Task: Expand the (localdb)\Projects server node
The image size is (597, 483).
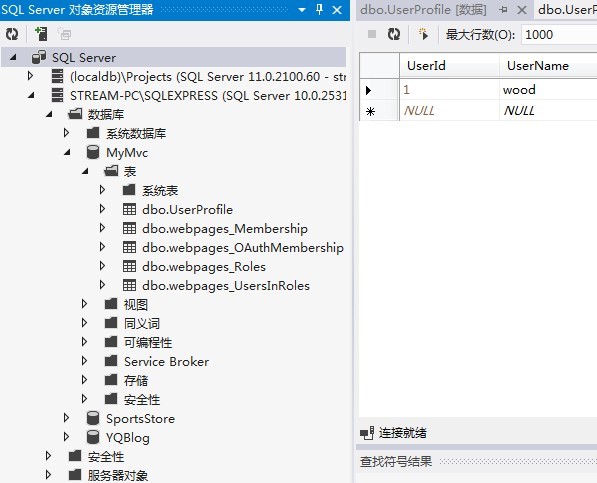Action: pos(30,76)
